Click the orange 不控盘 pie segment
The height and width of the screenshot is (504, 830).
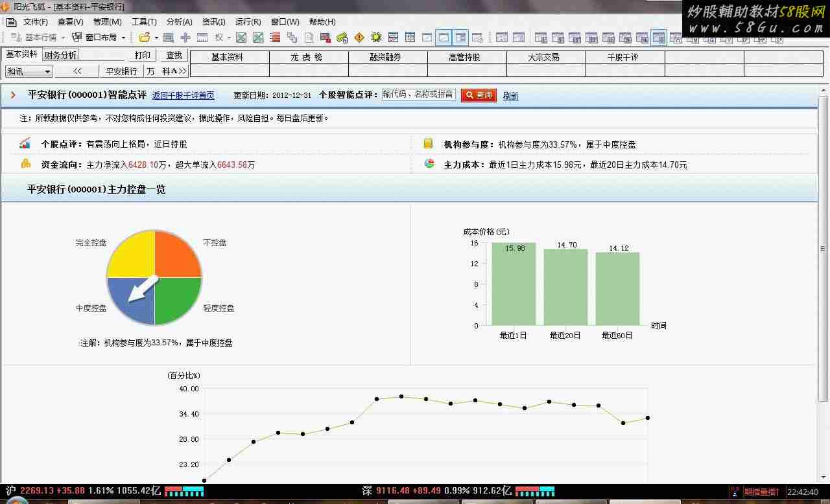click(177, 254)
